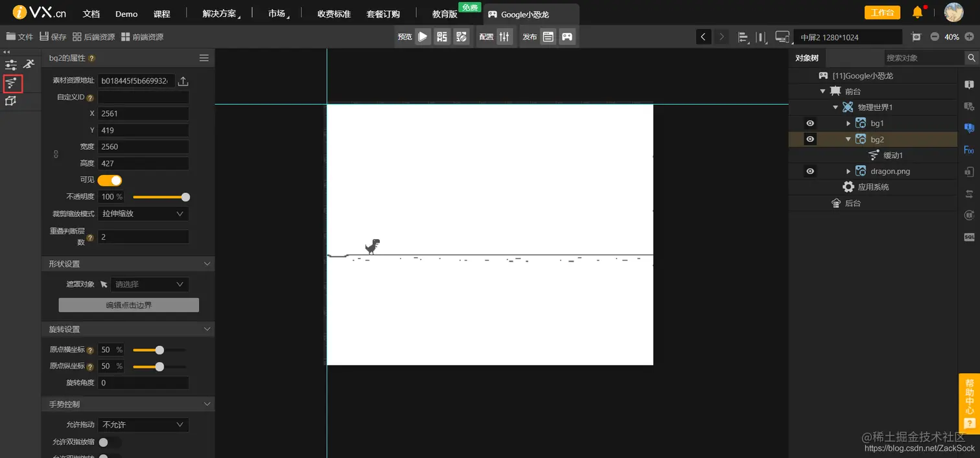This screenshot has height=458, width=980.
Task: Zoom out with the minus icon
Action: [935, 37]
